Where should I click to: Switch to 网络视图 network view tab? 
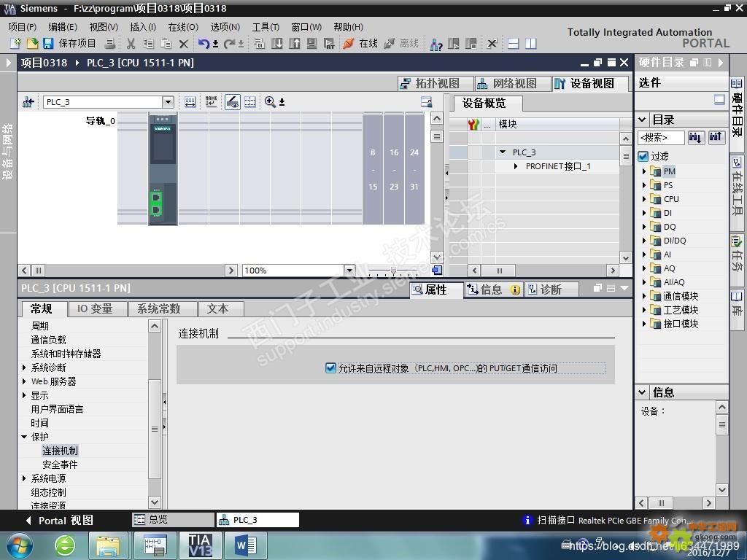click(513, 84)
